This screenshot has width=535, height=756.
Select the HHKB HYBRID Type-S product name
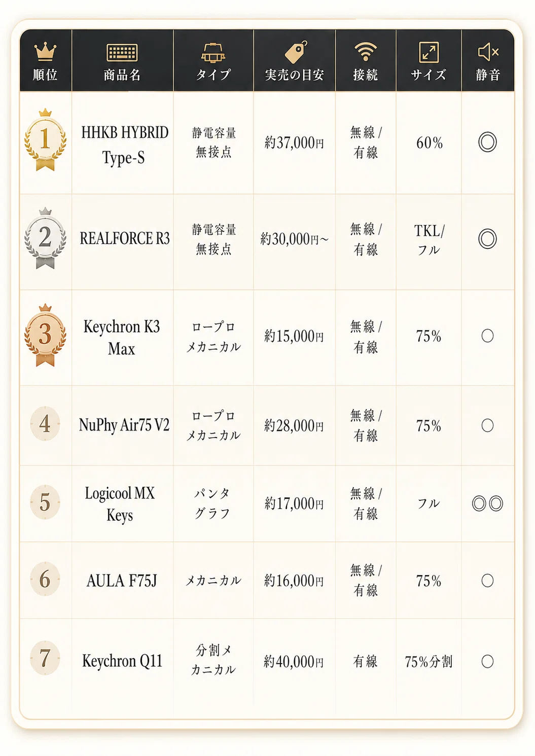[x=124, y=145]
